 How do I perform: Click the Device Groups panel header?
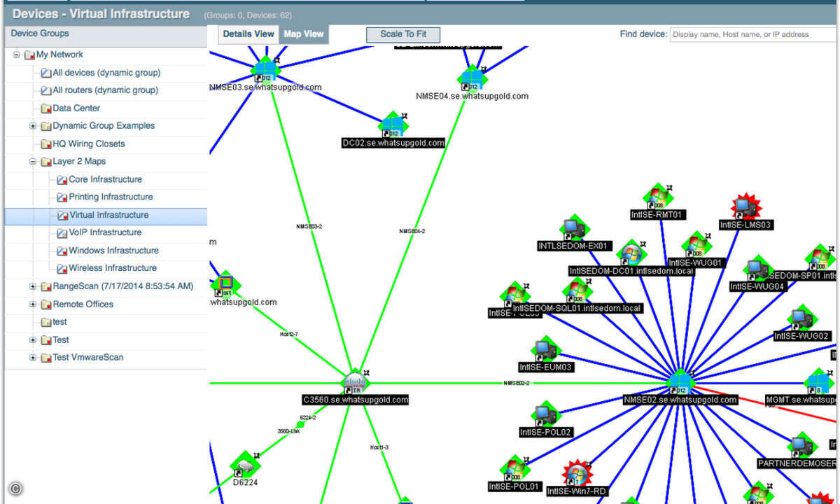(x=106, y=34)
